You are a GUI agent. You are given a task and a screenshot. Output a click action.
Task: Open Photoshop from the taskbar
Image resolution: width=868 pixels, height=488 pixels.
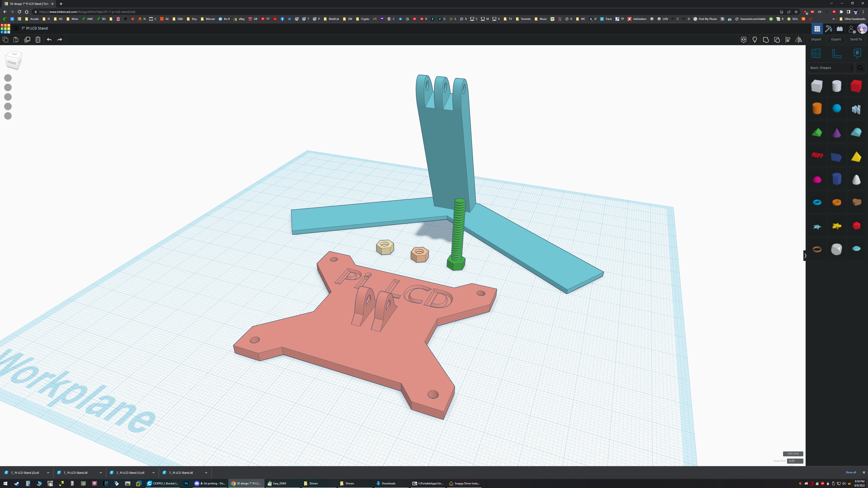(x=186, y=483)
